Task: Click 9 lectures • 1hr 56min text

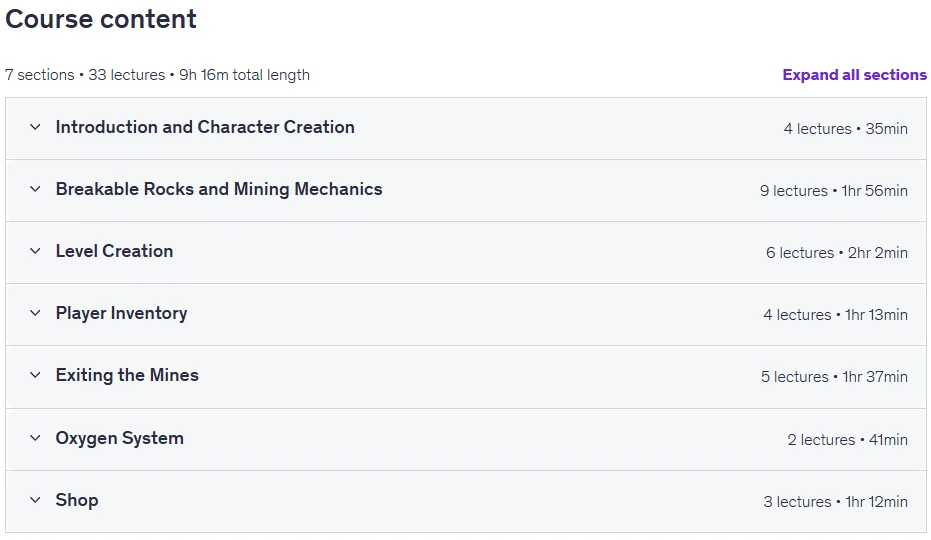Action: [x=834, y=191]
